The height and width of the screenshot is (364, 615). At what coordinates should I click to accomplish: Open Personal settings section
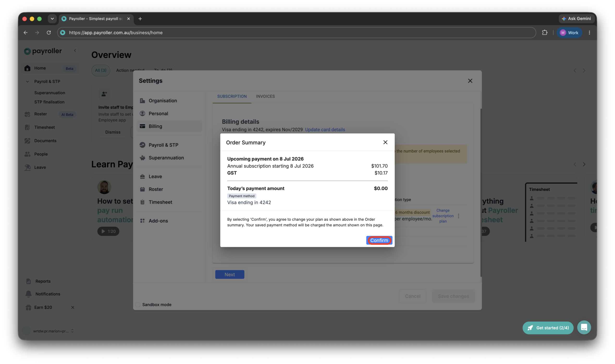(x=169, y=113)
